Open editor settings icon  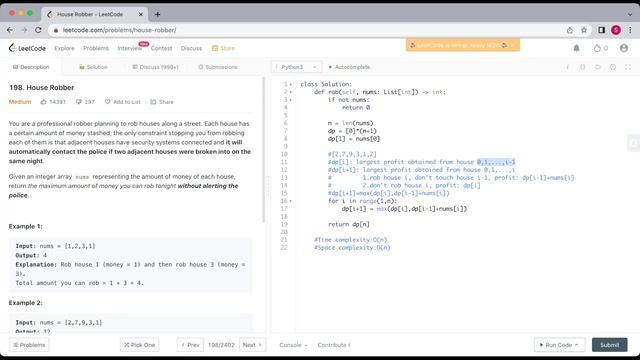click(x=613, y=67)
